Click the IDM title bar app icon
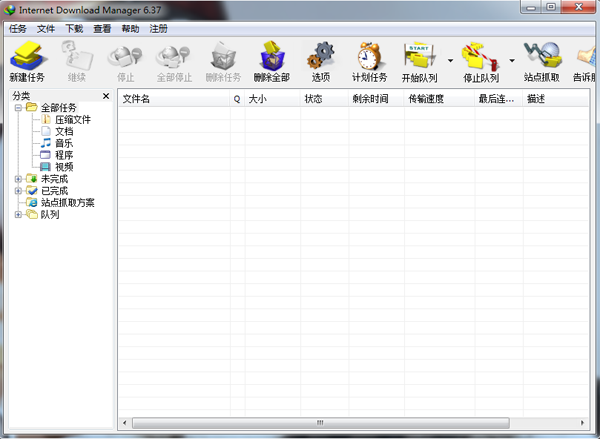Screen dimensions: 600x439 click(x=9, y=10)
